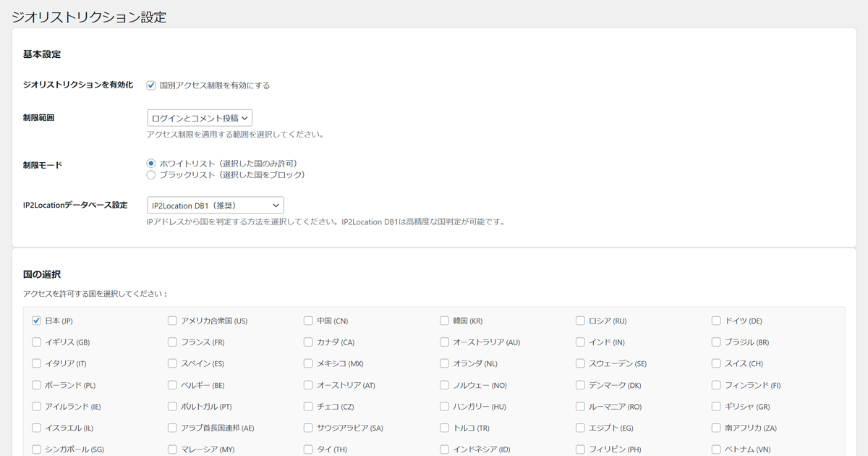Enable the 韓国 (KR) checkbox
The image size is (868, 456).
[444, 321]
